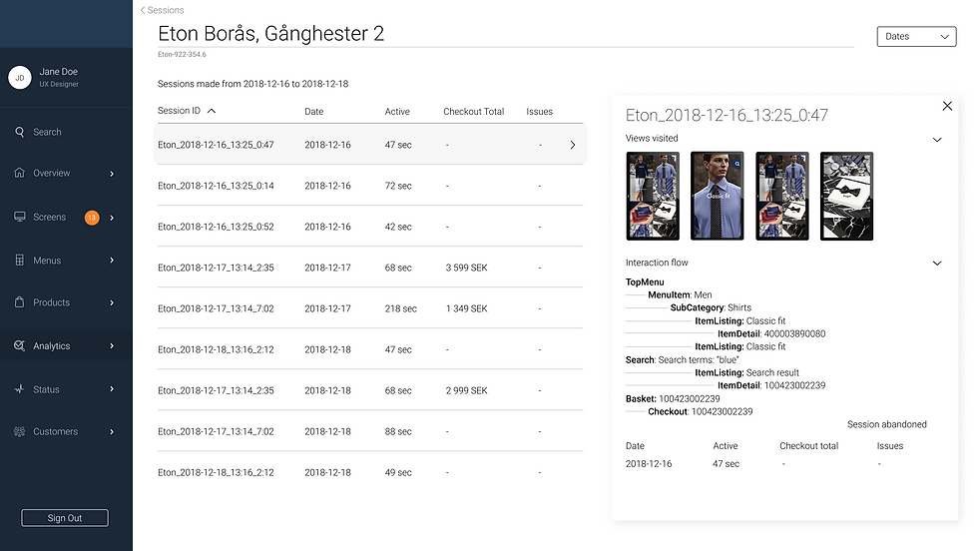The image size is (980, 551).
Task: Select the session row with 3 599 SEK
Action: point(370,268)
